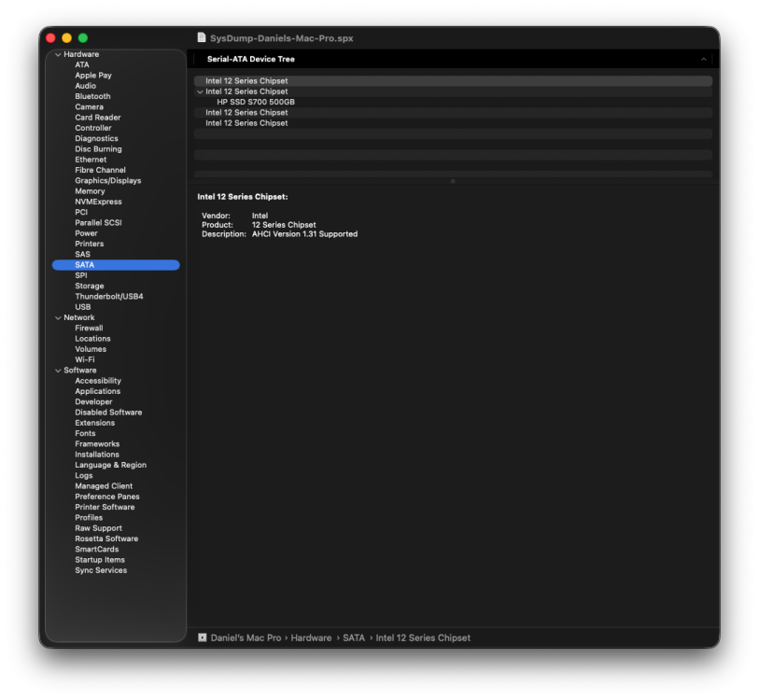Viewport: 759px width, 700px height.
Task: Click the pane divider handle dot
Action: pos(453,182)
